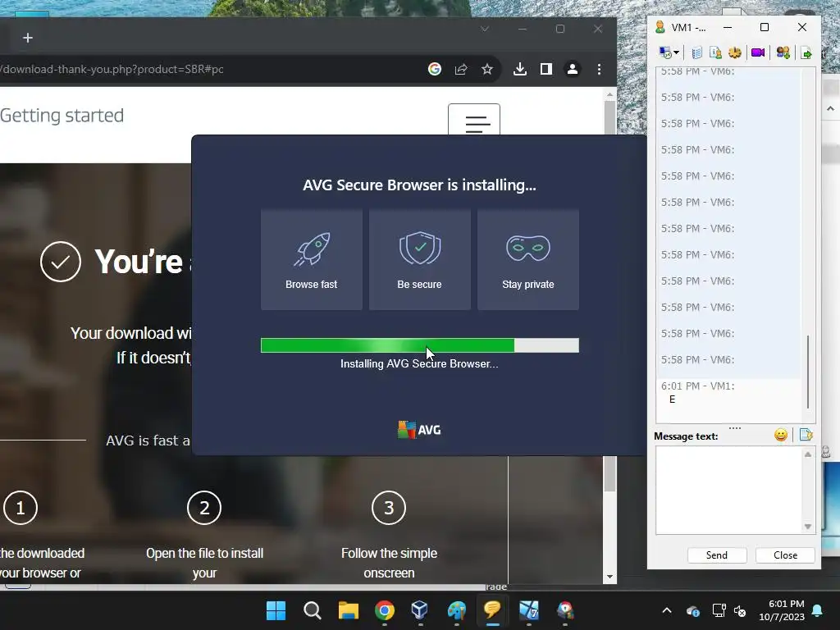Click the Close button in VM1 chat window
This screenshot has width=840, height=630.
click(x=785, y=555)
